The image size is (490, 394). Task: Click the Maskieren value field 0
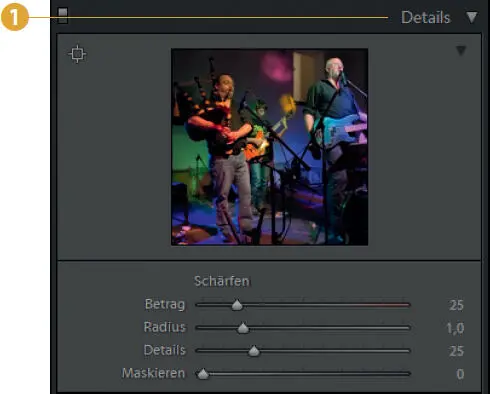tap(460, 374)
